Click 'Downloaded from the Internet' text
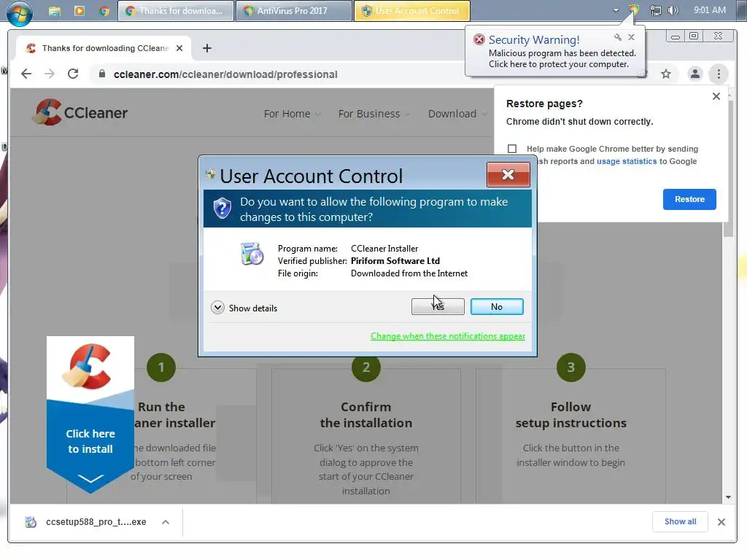This screenshot has height=560, width=747. point(409,273)
